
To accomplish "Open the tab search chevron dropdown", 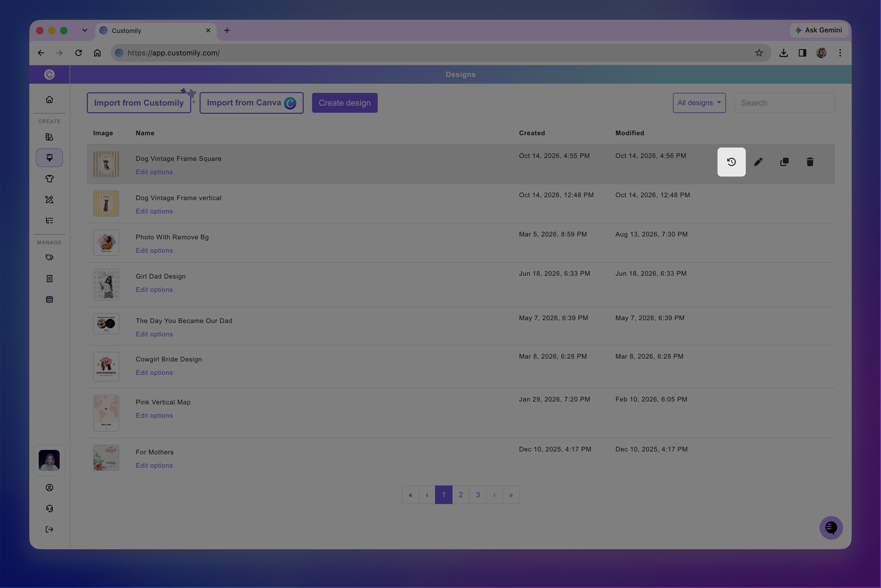I will point(85,30).
